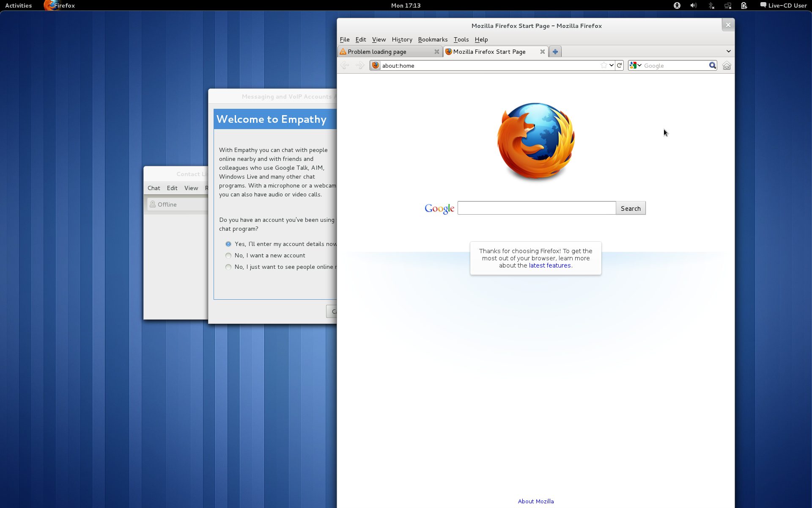Open the latest features link
The height and width of the screenshot is (508, 812).
pos(550,265)
